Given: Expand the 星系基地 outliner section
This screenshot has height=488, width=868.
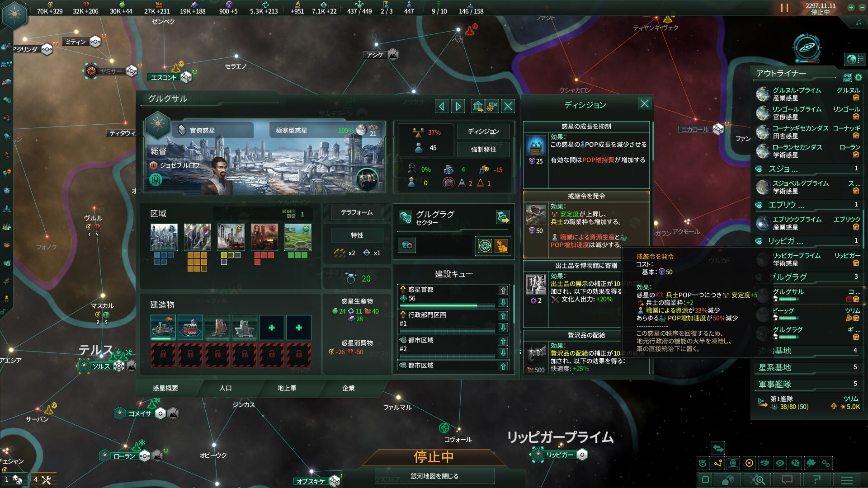Looking at the screenshot, I should (x=808, y=367).
